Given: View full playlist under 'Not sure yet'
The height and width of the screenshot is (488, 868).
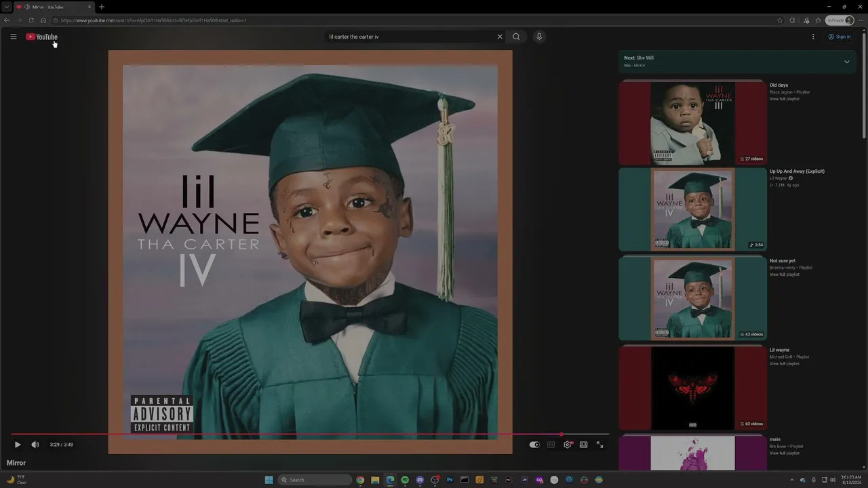Looking at the screenshot, I should pos(784,274).
